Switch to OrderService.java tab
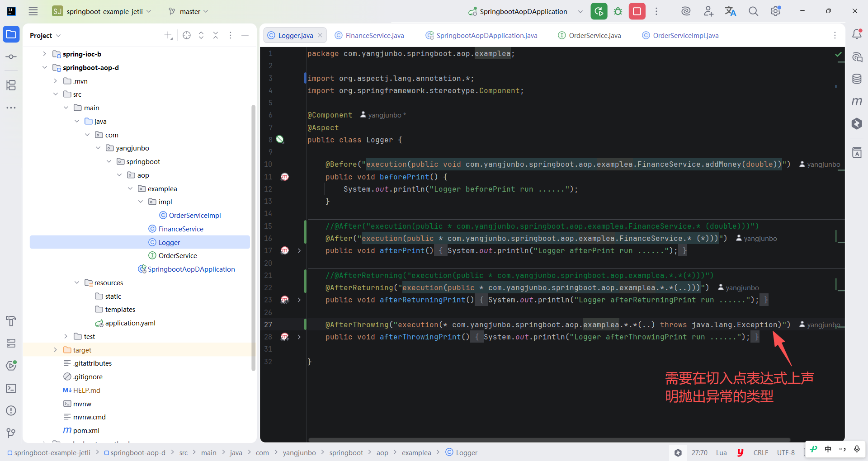 pos(590,35)
